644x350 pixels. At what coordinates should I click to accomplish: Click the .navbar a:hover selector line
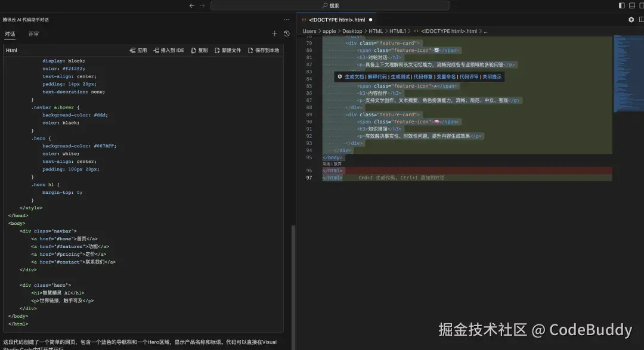[x=55, y=107]
